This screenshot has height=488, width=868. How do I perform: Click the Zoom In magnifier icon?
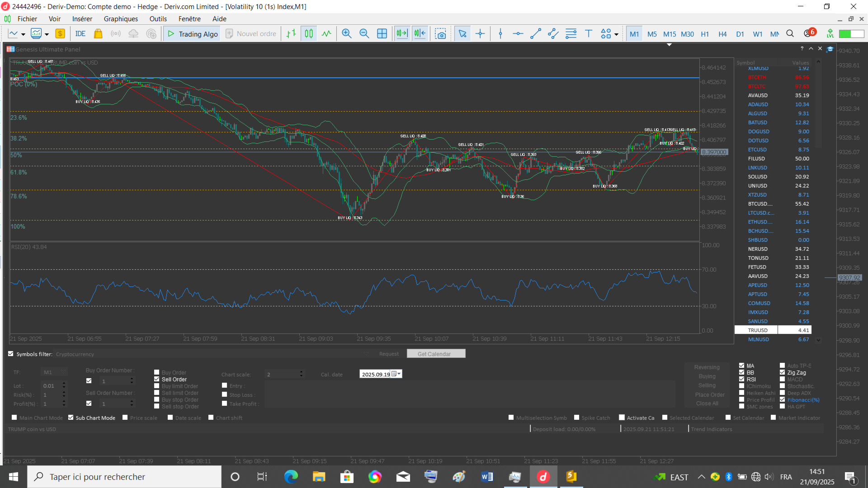347,34
